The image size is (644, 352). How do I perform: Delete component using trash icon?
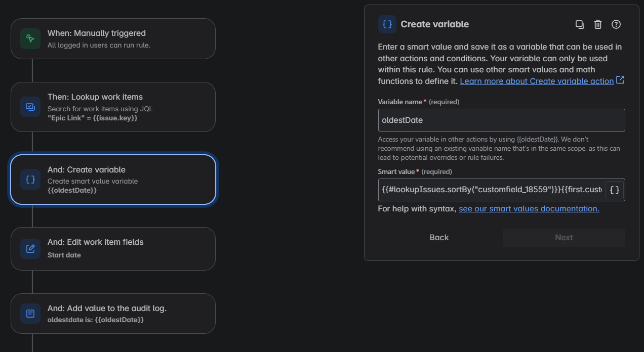coord(598,24)
